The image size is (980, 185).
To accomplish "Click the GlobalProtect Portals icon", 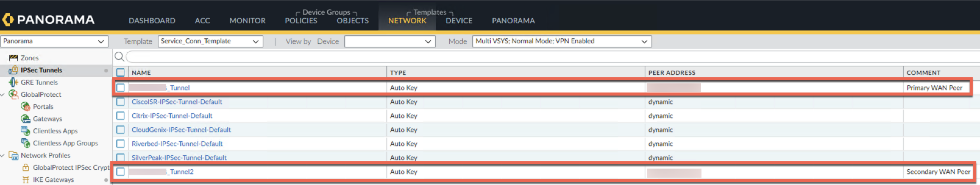I will pos(26,106).
